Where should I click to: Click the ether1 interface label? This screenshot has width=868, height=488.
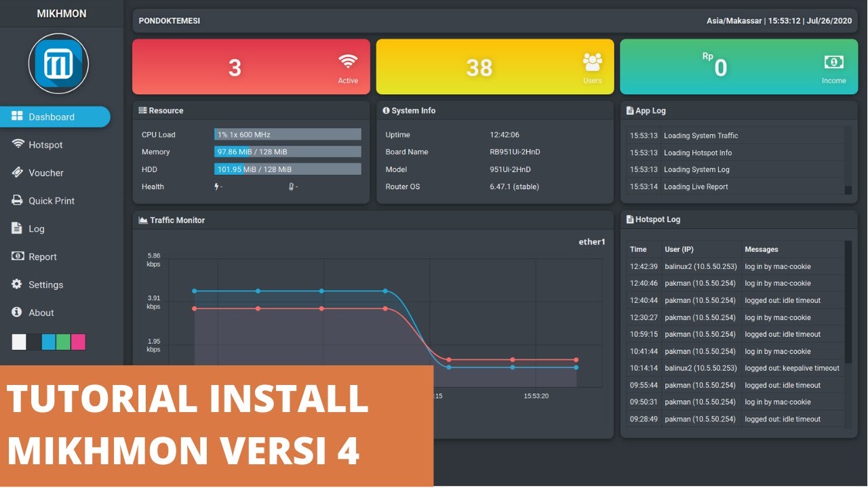point(591,241)
